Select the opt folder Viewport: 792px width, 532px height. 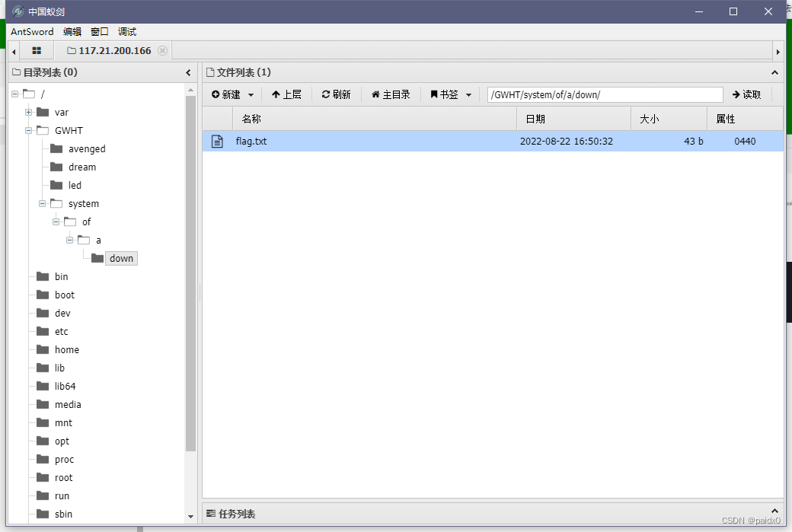[x=62, y=441]
